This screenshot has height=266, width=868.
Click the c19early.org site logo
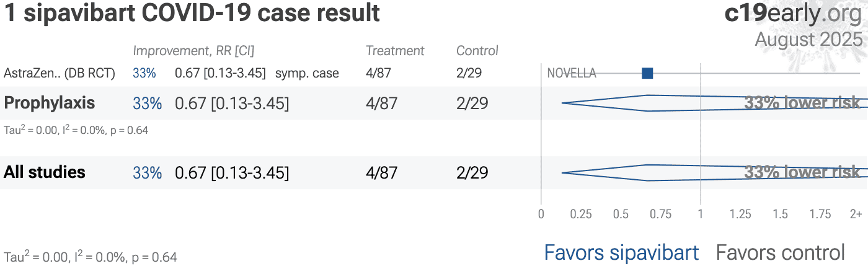(x=793, y=14)
